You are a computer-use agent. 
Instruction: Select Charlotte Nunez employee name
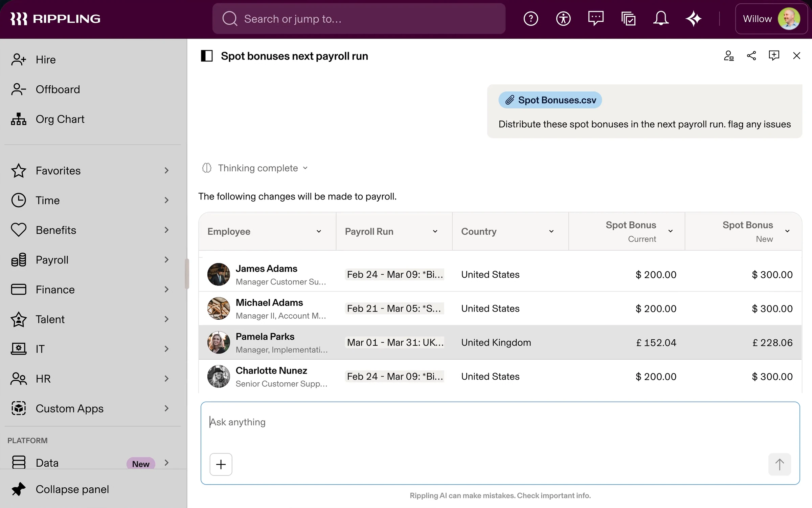(271, 371)
